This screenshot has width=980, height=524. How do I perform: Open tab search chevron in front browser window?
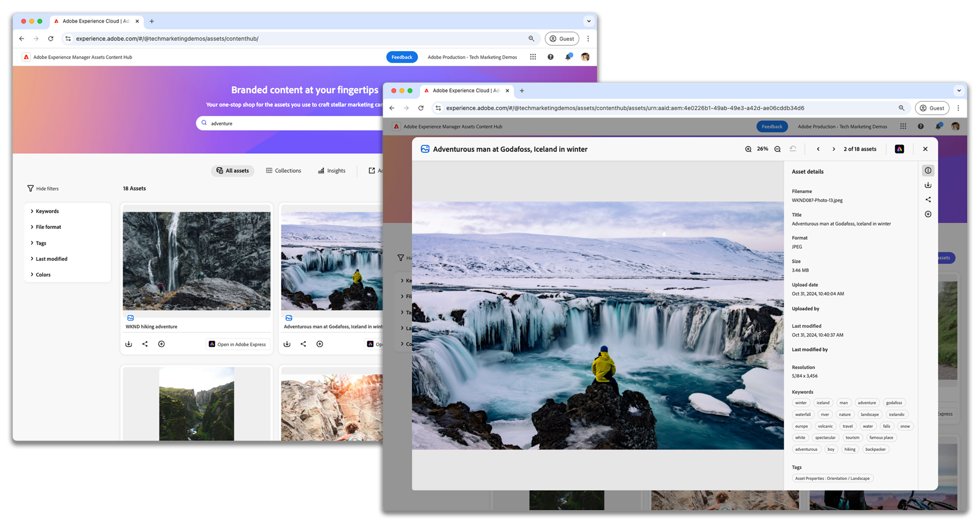point(959,90)
